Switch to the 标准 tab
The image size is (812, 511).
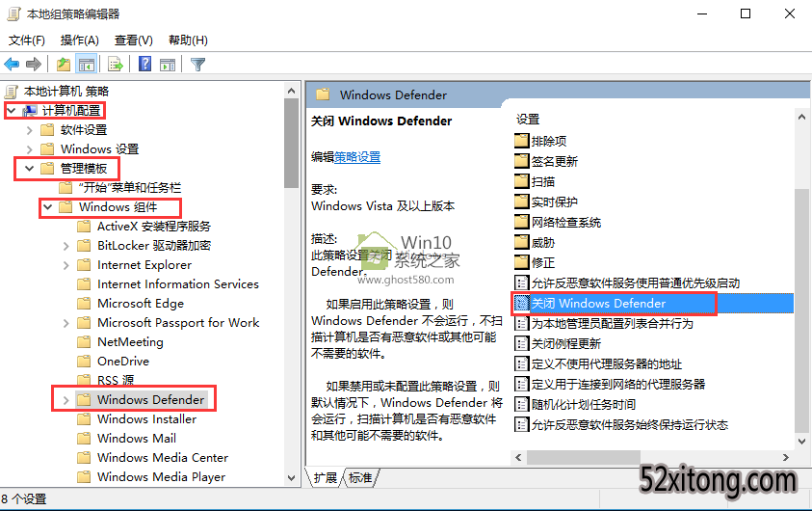[360, 477]
